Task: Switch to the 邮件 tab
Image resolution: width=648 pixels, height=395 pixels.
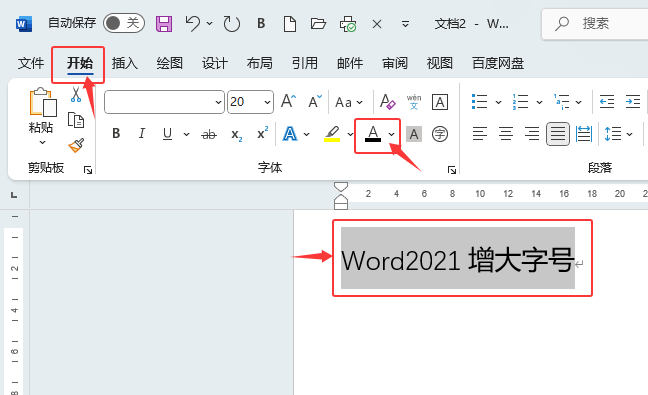Action: point(350,63)
